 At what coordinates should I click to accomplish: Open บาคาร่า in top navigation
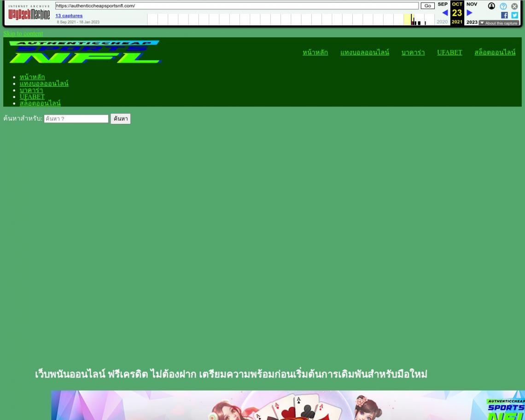[413, 52]
